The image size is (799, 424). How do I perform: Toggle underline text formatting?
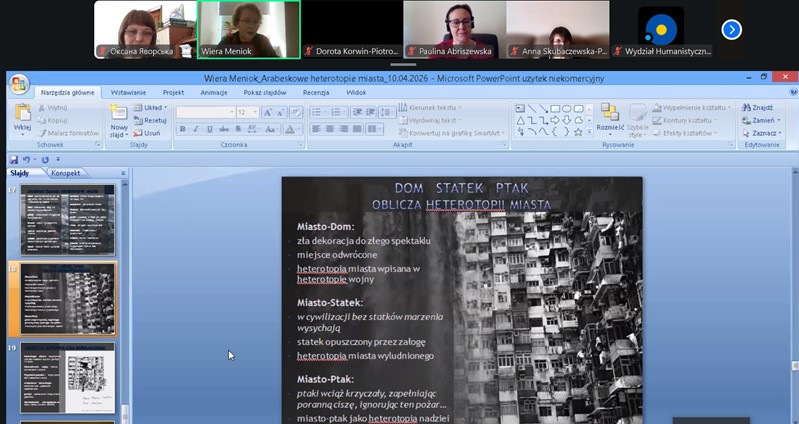[x=209, y=129]
